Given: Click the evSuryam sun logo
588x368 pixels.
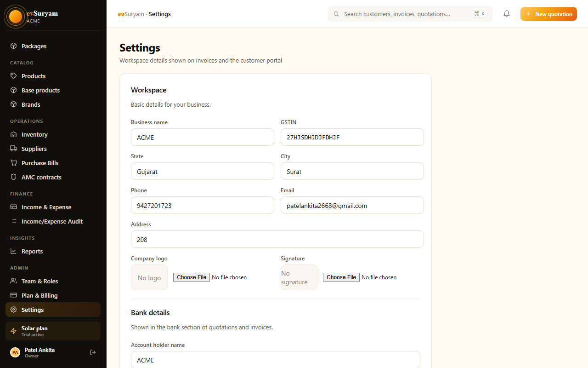Looking at the screenshot, I should (16, 17).
